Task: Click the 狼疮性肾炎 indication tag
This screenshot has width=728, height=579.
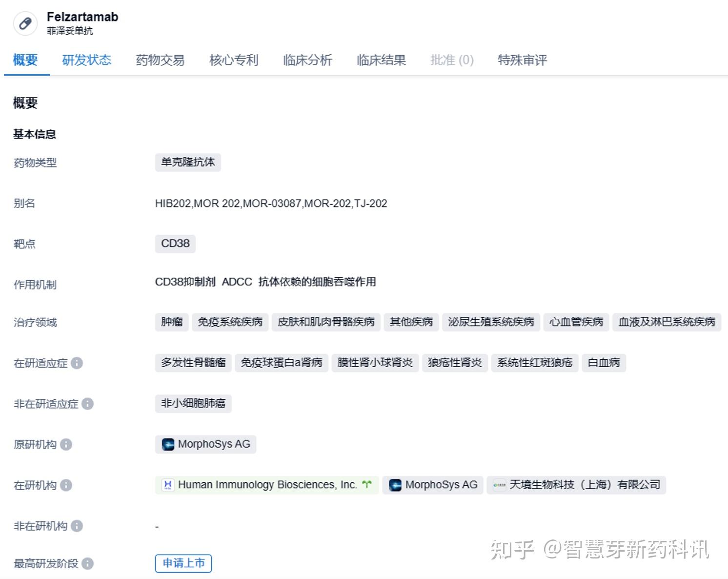Action: 455,363
